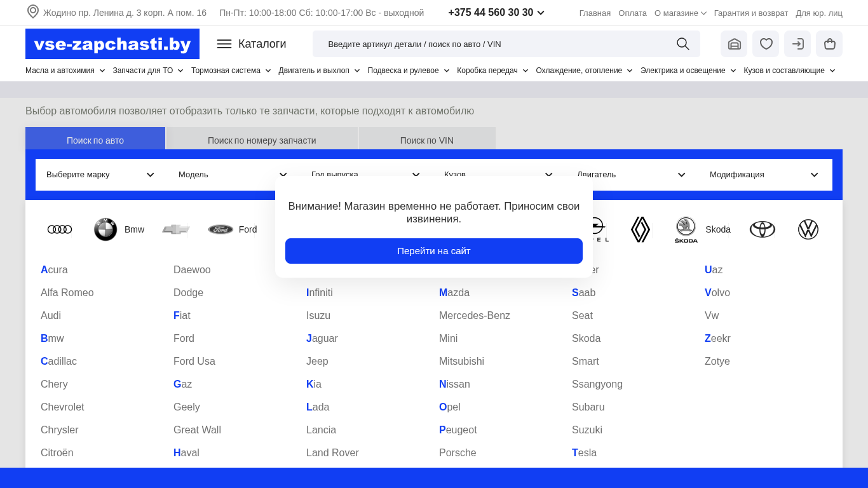This screenshot has height=488, width=868.
Task: Select the Volkswagen logo
Action: (x=808, y=229)
